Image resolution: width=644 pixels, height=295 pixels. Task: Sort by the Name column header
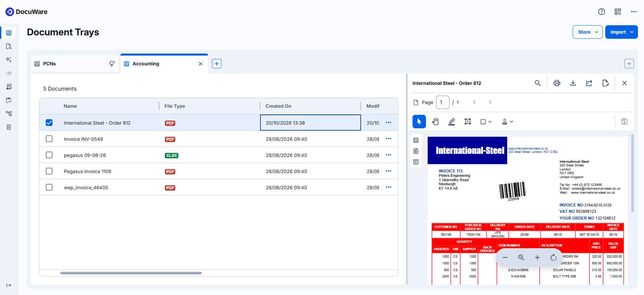[x=70, y=106]
